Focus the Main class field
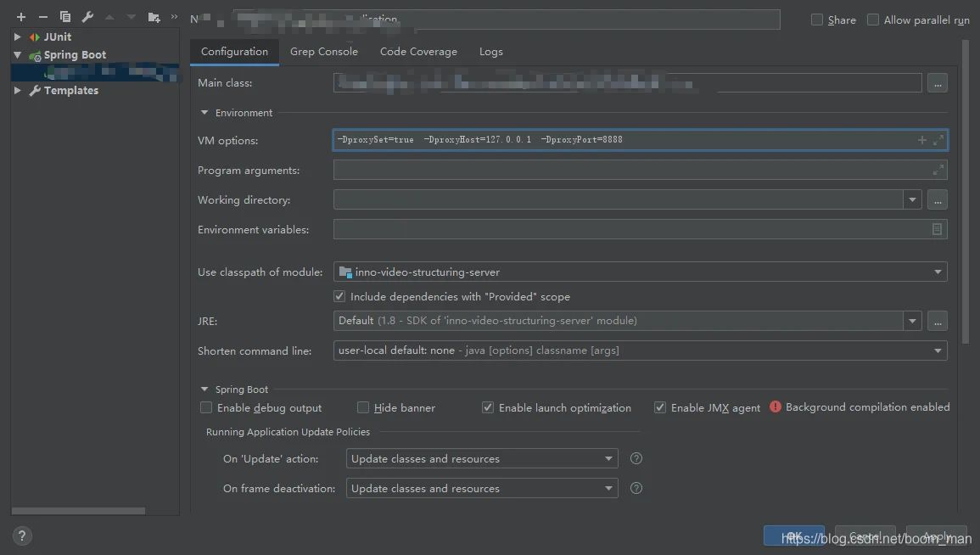Image resolution: width=980 pixels, height=555 pixels. point(628,83)
